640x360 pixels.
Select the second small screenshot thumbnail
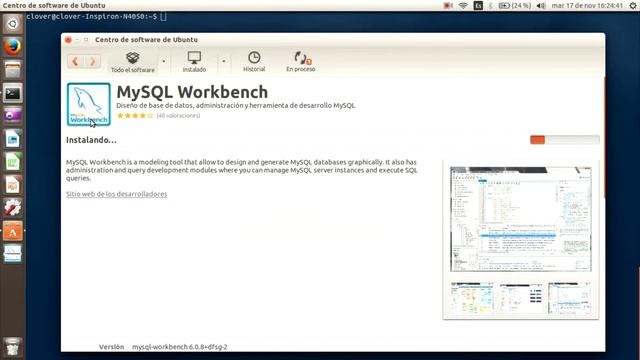tap(521, 298)
